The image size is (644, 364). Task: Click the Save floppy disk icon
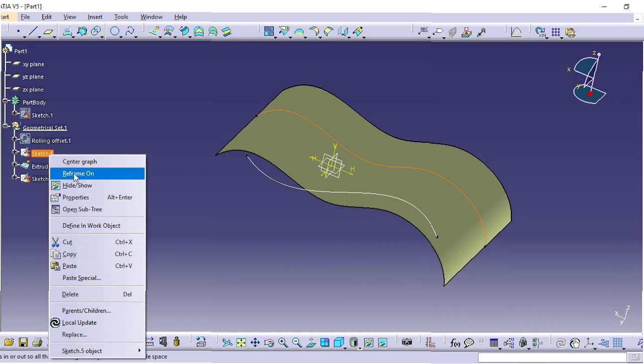(23, 342)
